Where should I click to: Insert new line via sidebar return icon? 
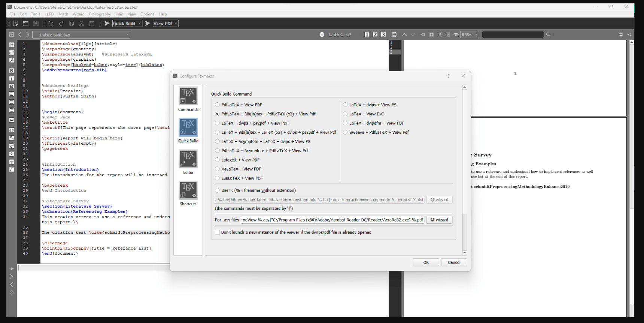tap(12, 120)
